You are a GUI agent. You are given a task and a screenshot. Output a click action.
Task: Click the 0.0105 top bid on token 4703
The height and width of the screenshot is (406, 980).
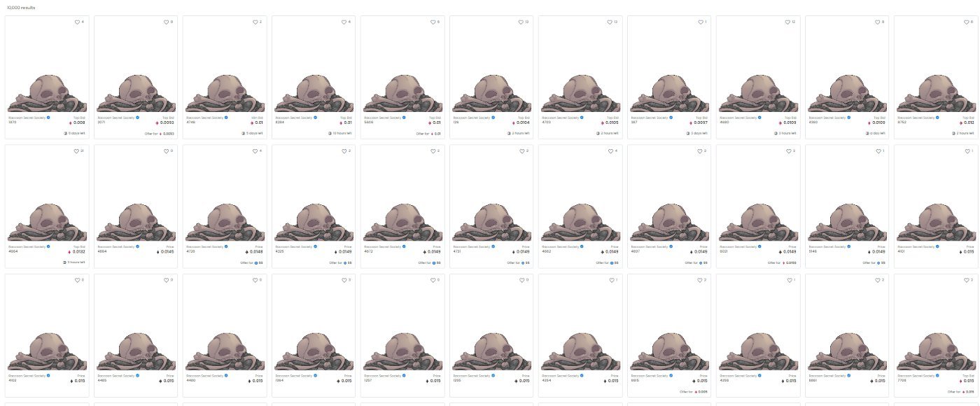pos(611,122)
